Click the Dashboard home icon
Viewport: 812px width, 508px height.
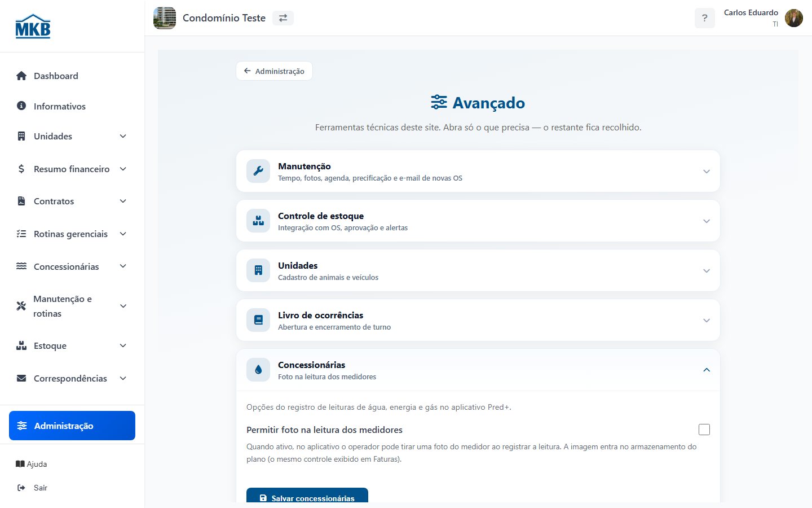tap(21, 76)
